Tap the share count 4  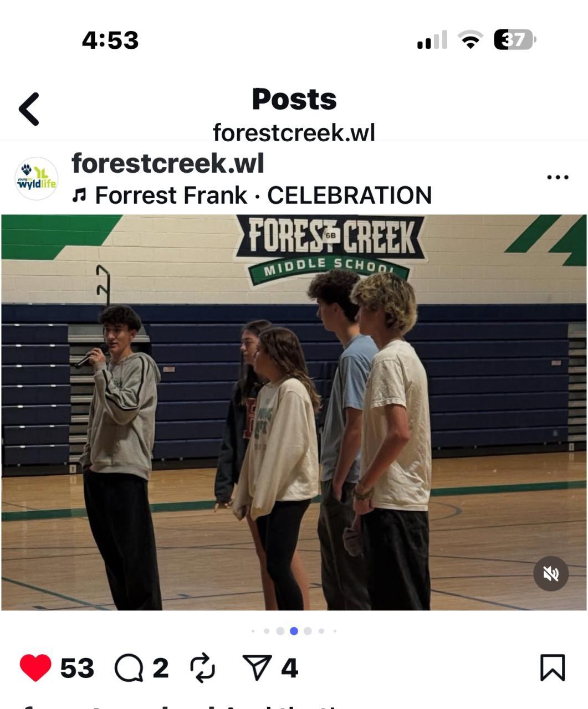point(289,668)
